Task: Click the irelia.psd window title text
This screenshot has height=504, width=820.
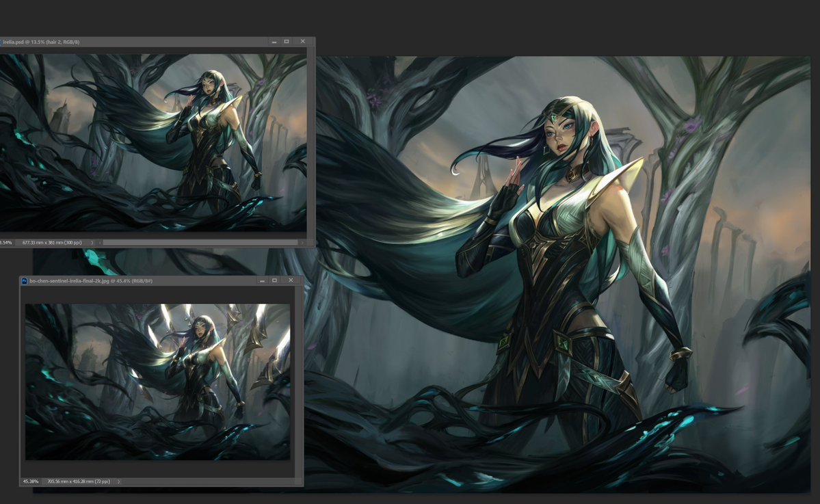Action: tap(41, 42)
